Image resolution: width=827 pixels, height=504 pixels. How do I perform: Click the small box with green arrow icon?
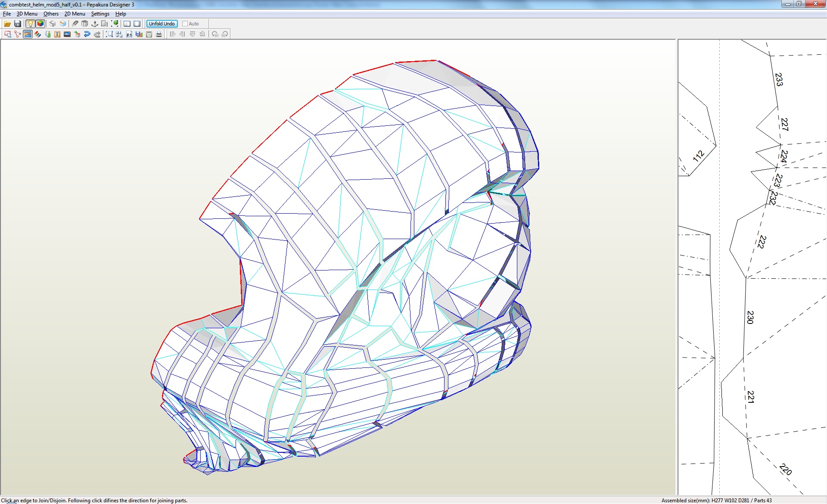click(77, 34)
